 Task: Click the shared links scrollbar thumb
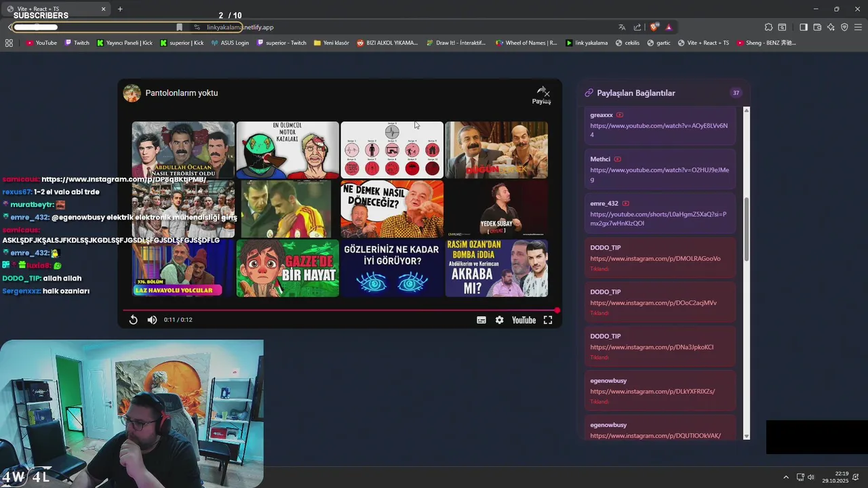[x=747, y=229]
